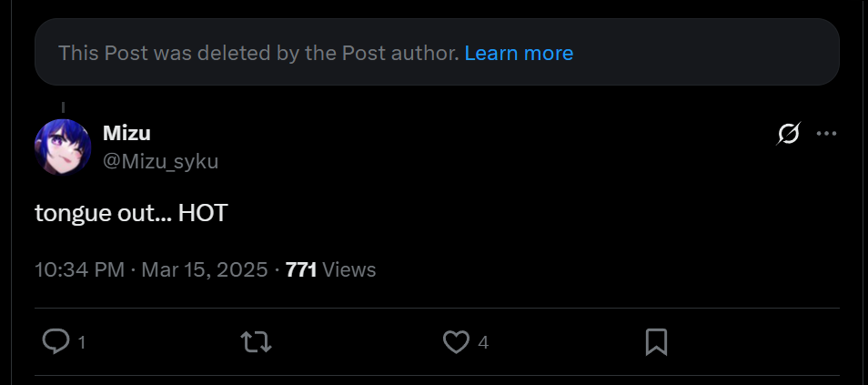
Task: Click the "Views" label
Action: [x=348, y=269]
